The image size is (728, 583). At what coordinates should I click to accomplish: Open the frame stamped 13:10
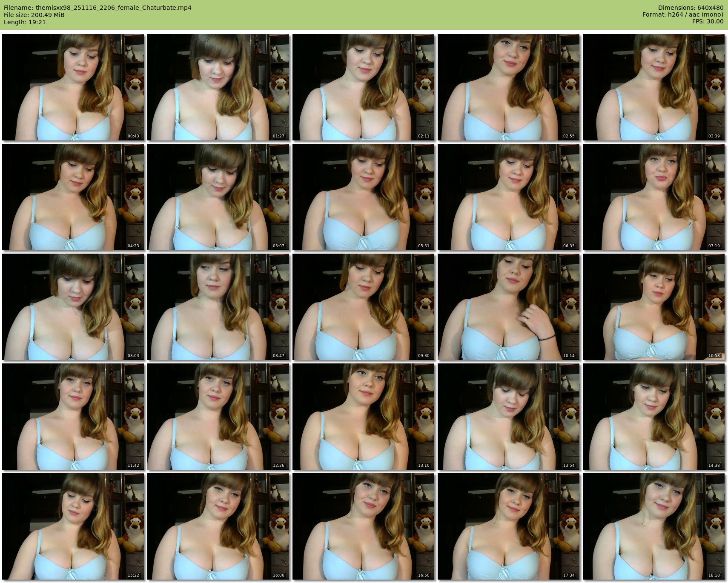tap(363, 417)
